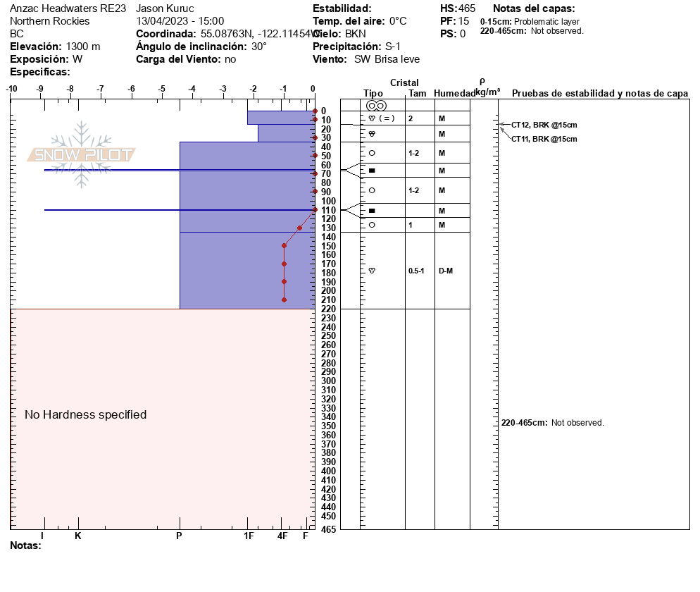
Task: Click the clustered grain symbol in the 15-35cm layer
Action: [373, 134]
